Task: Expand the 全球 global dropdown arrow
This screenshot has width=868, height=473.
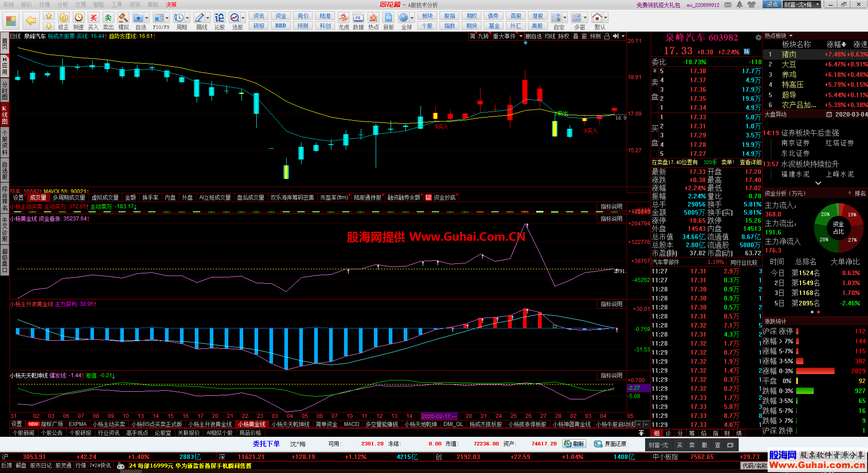Action: point(412,18)
